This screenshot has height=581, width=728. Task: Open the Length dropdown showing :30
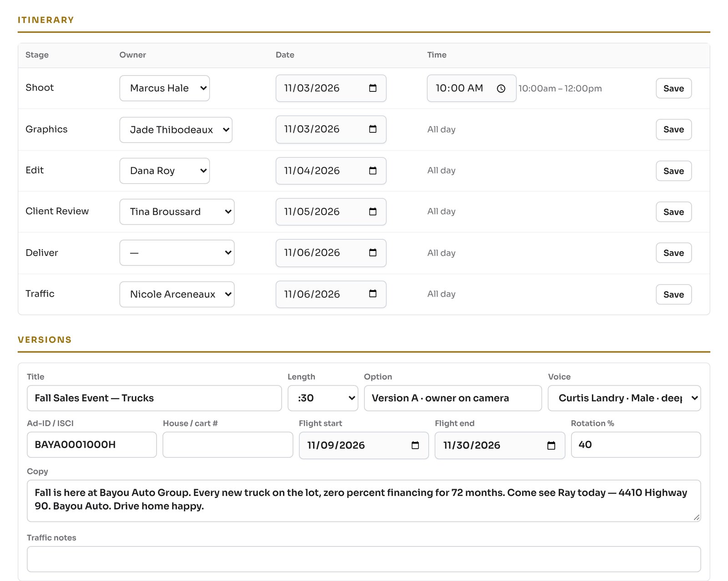click(323, 398)
